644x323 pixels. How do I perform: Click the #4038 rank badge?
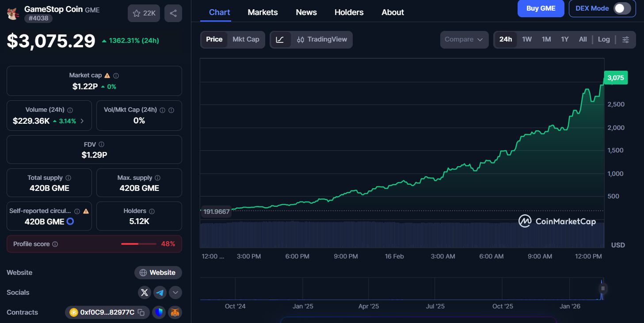[38, 19]
